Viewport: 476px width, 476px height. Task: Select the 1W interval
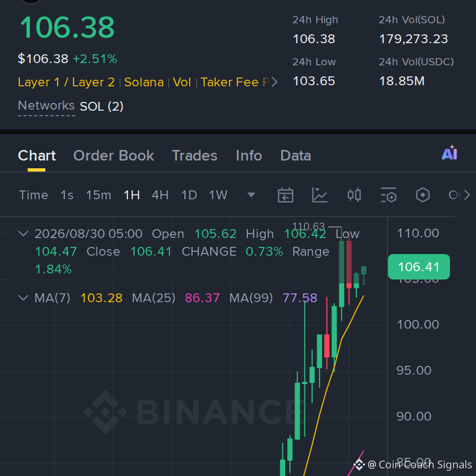(218, 195)
